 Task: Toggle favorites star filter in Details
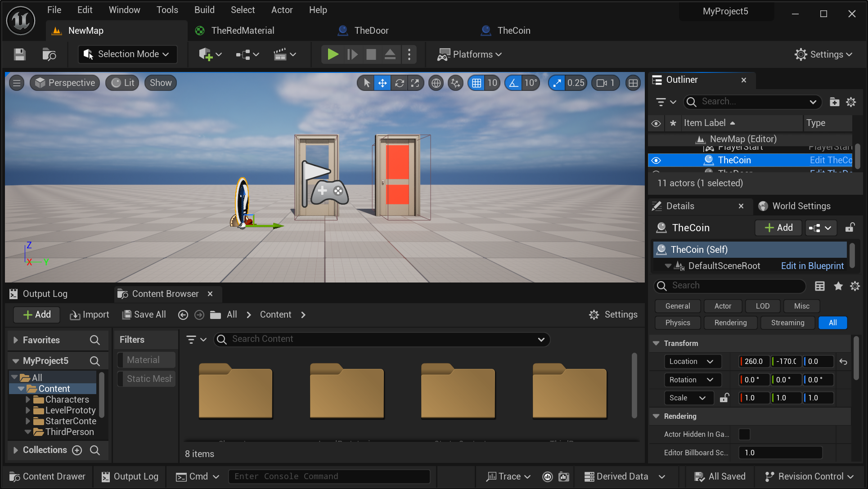pos(838,286)
